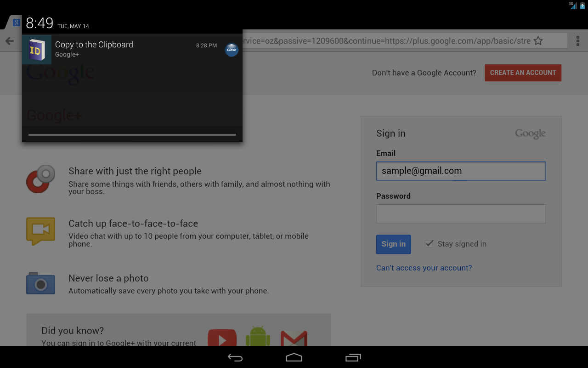Toggle the Stay signed in checkbox
This screenshot has height=368, width=588.
[x=429, y=244]
